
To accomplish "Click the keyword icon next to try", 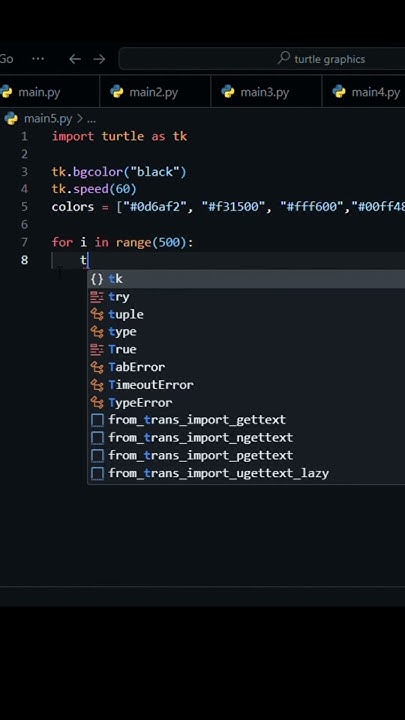I will click(97, 297).
